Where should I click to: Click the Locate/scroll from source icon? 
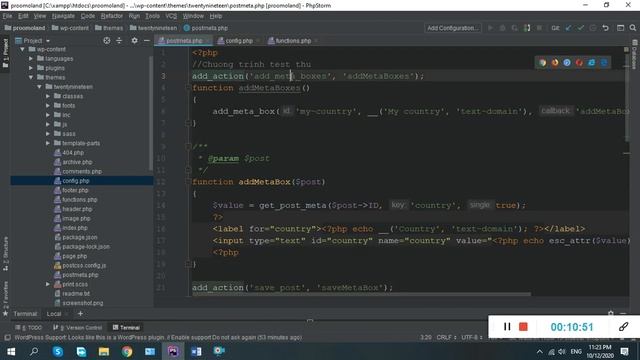coord(107,40)
